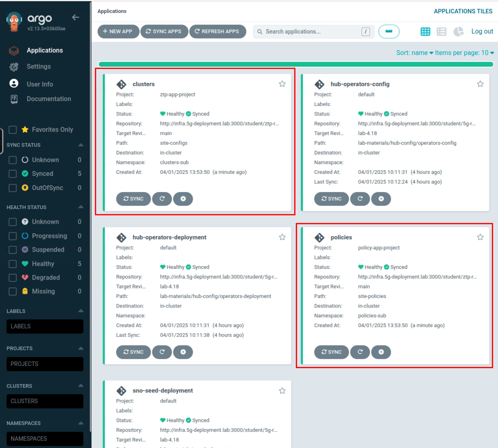The width and height of the screenshot is (498, 448).
Task: Go to User Info page
Action: [x=40, y=84]
